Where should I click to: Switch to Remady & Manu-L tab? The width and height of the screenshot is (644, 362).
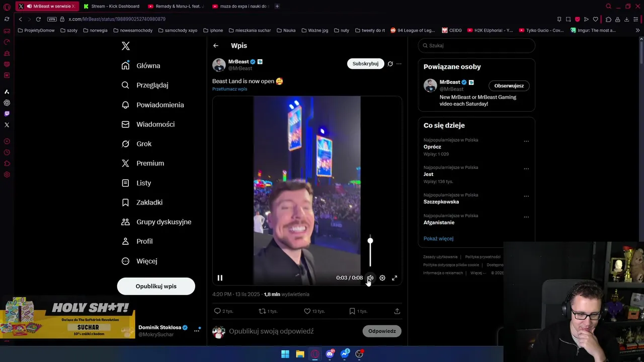[x=176, y=6]
